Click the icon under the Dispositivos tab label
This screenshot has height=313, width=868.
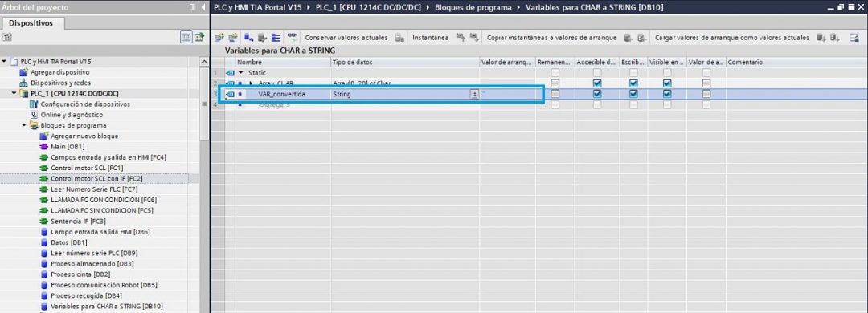[x=7, y=38]
